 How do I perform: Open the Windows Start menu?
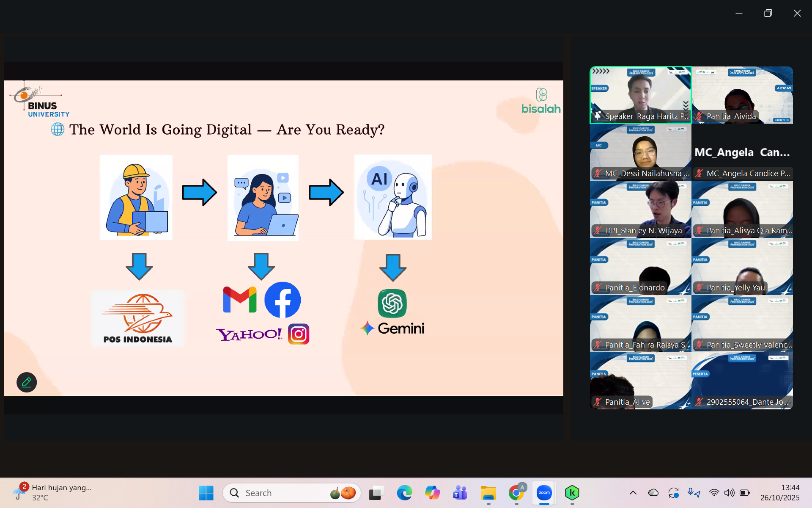click(206, 493)
